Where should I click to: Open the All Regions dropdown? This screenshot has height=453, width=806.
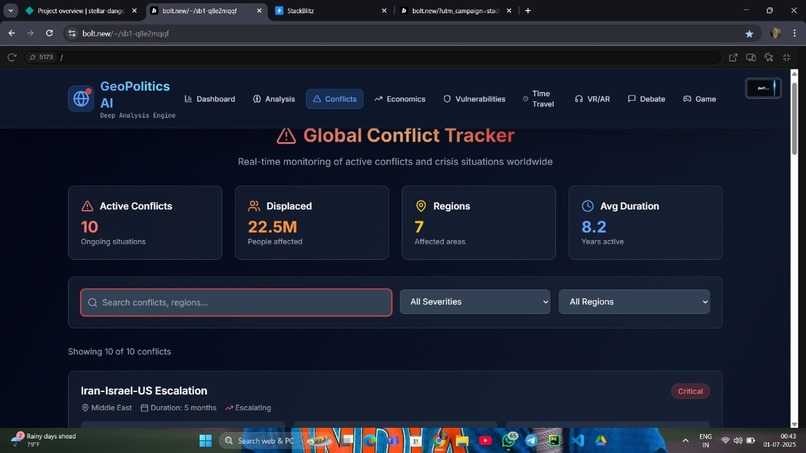coord(634,302)
